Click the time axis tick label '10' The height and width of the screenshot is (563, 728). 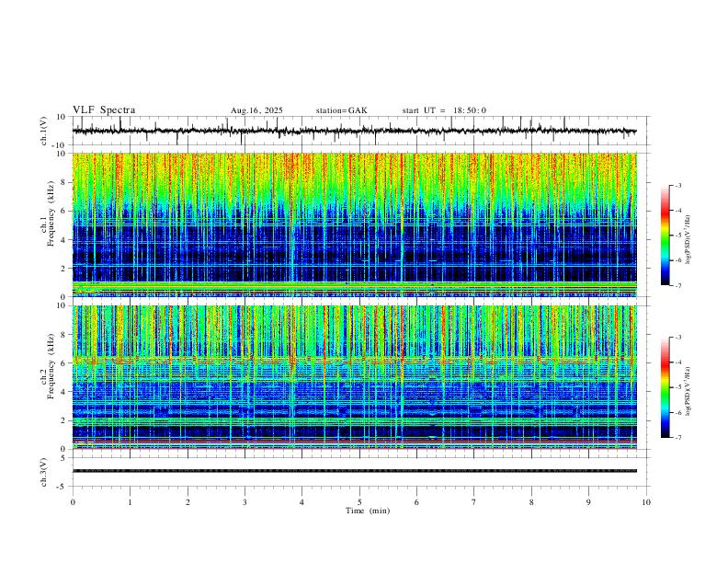point(646,502)
